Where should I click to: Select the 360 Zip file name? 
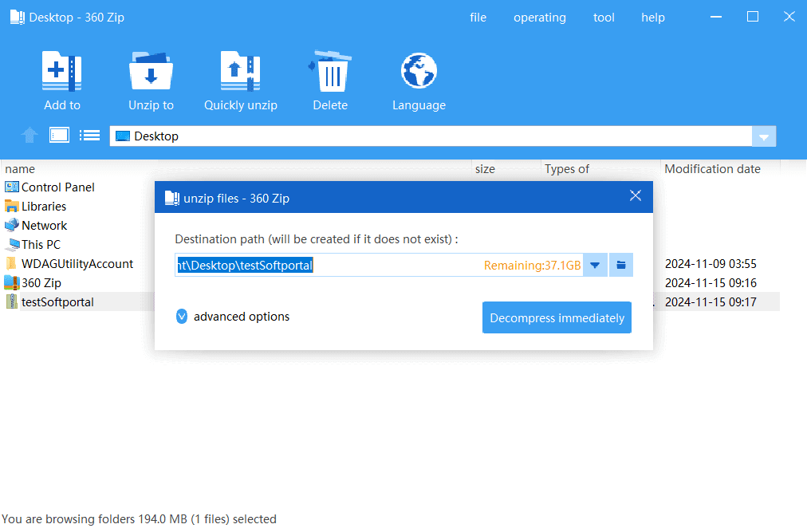pos(41,282)
